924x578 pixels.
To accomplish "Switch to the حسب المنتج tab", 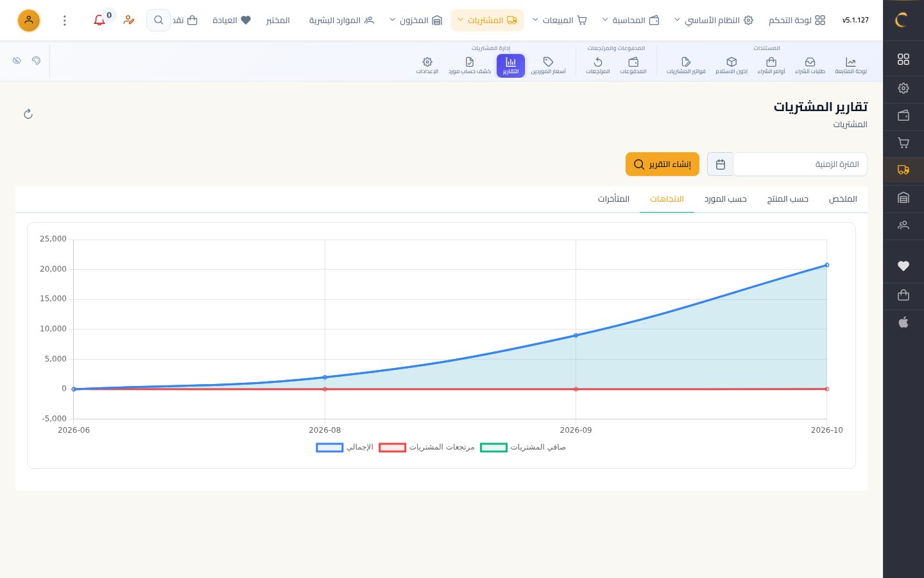I will click(787, 199).
